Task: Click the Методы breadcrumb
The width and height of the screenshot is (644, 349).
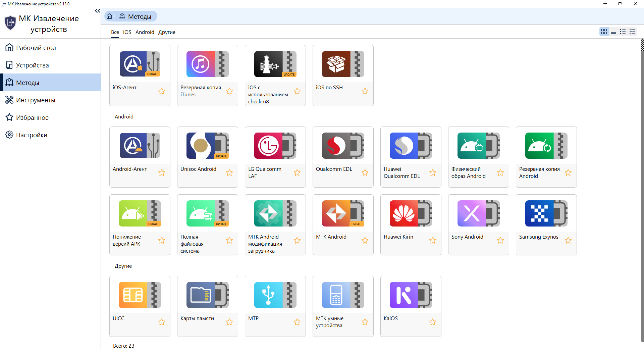Action: tap(136, 16)
